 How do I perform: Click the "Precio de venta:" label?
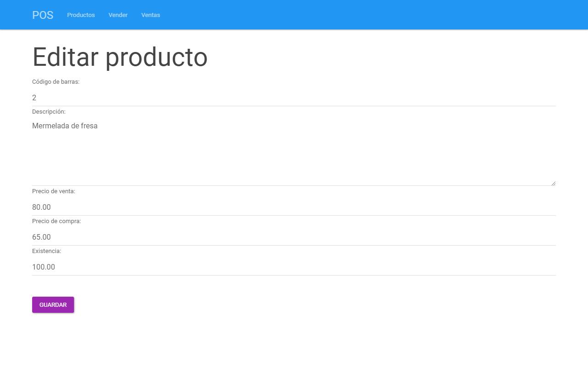[x=53, y=191]
